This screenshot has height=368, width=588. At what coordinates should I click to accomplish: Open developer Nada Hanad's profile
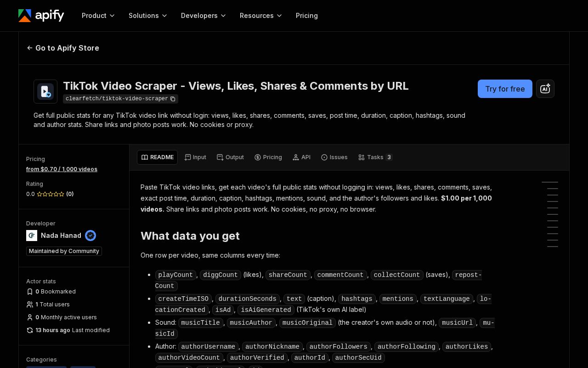61,236
